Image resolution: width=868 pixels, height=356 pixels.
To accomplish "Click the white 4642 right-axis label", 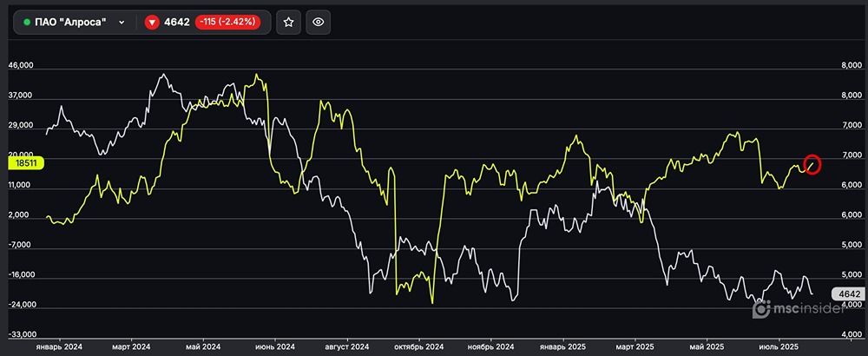I will [x=847, y=294].
